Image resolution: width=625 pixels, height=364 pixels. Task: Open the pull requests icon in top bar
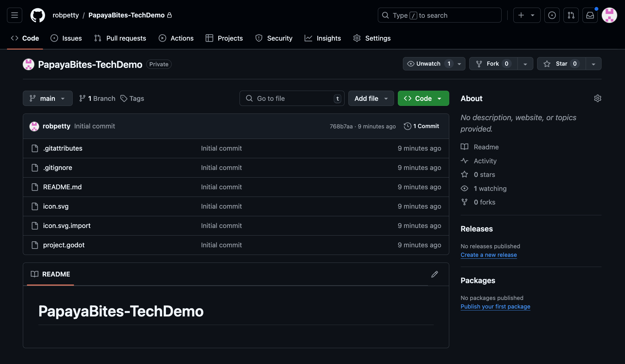coord(571,15)
